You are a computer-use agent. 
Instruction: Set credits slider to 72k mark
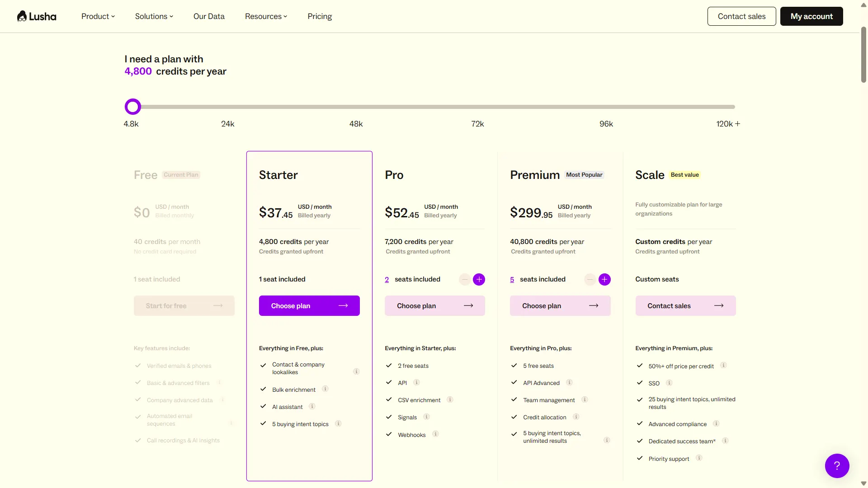point(477,124)
